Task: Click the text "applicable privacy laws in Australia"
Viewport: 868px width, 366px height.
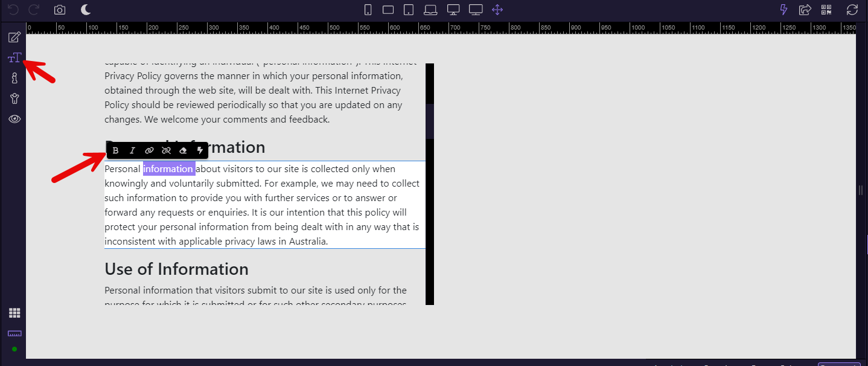Action: coord(253,242)
